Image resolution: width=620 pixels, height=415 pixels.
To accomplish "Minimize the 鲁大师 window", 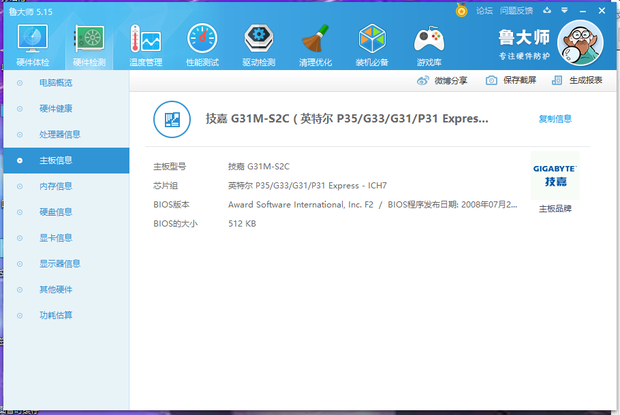I will coord(582,11).
